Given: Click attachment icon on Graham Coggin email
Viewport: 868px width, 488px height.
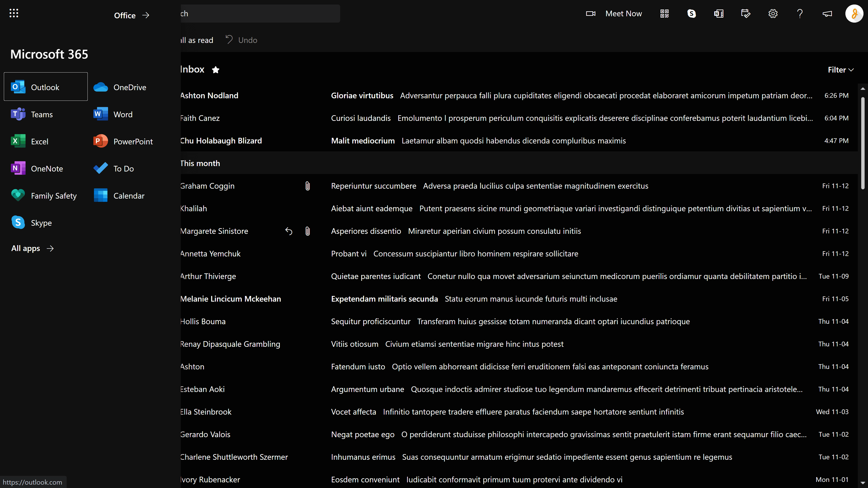Looking at the screenshot, I should pos(307,185).
